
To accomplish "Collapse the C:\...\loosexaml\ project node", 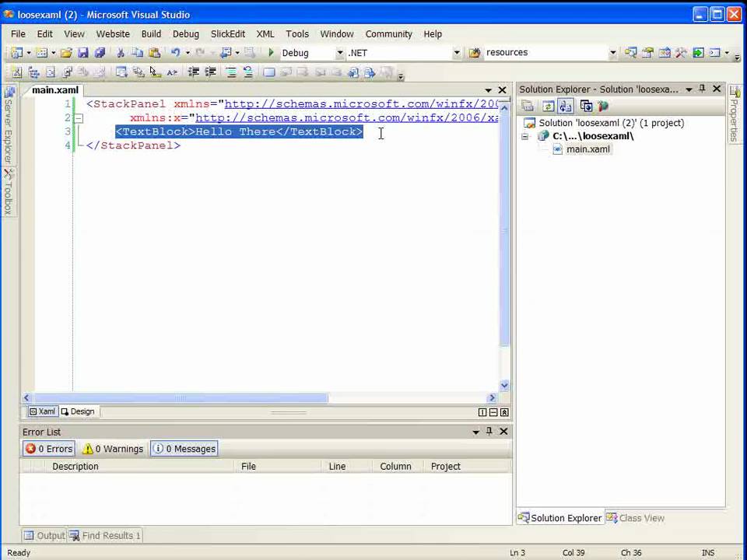I will 525,137.
